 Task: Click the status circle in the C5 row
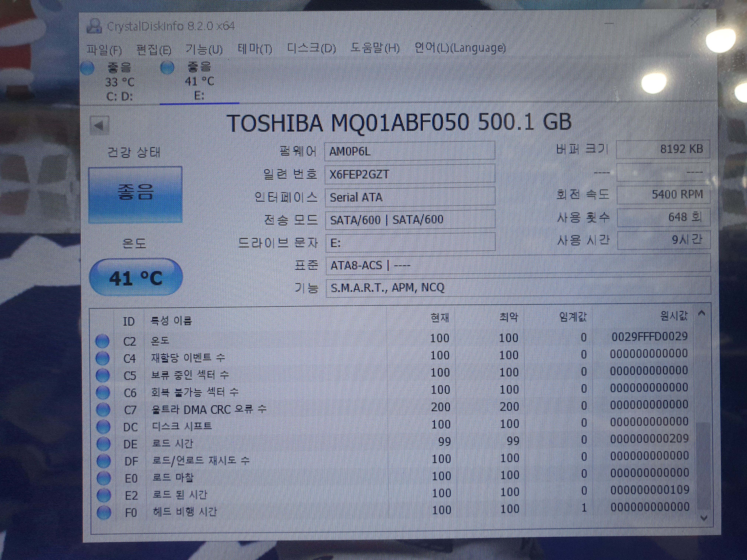(x=103, y=375)
